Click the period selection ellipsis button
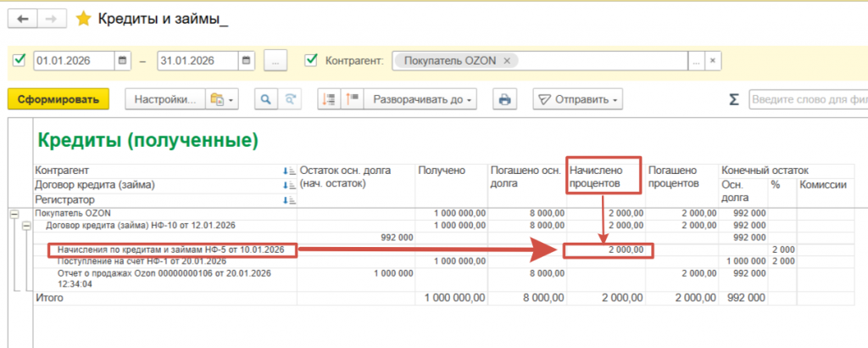Screen dimensions: 868x348 (276, 60)
